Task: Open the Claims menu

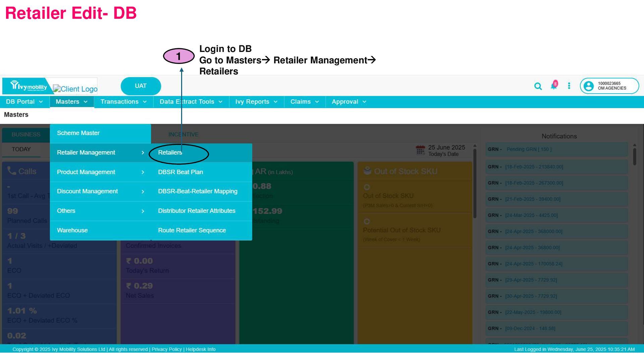Action: point(305,102)
